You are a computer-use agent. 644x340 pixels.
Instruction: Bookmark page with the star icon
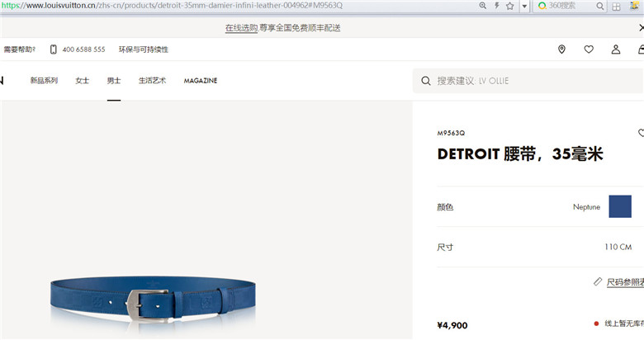click(x=509, y=6)
